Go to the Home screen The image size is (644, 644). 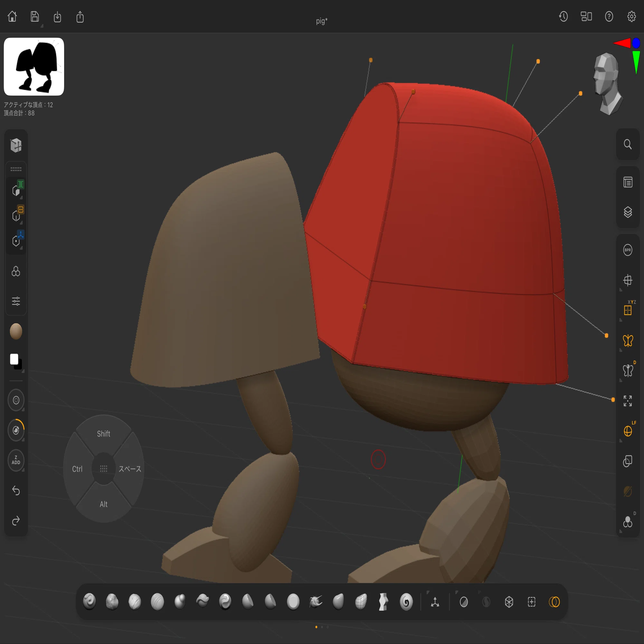(x=12, y=16)
